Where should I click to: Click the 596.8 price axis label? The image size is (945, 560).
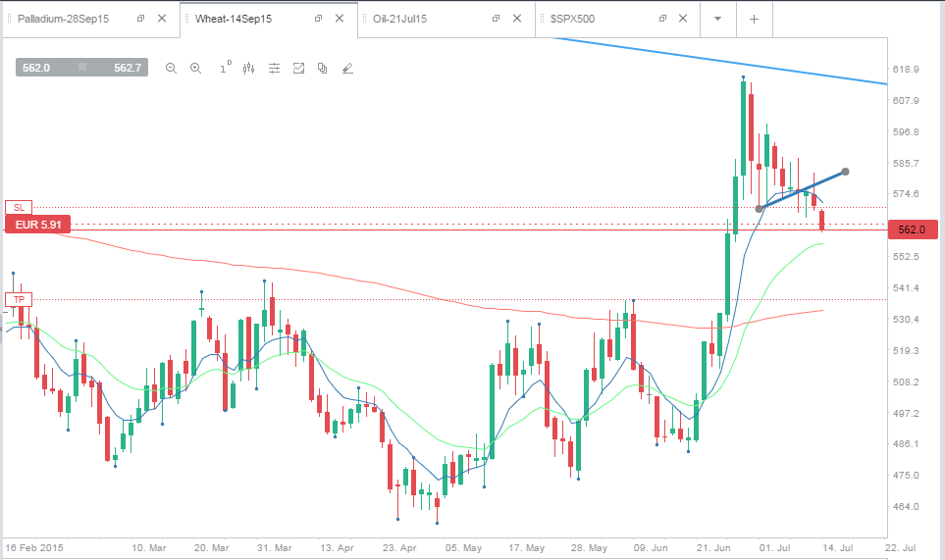point(905,131)
